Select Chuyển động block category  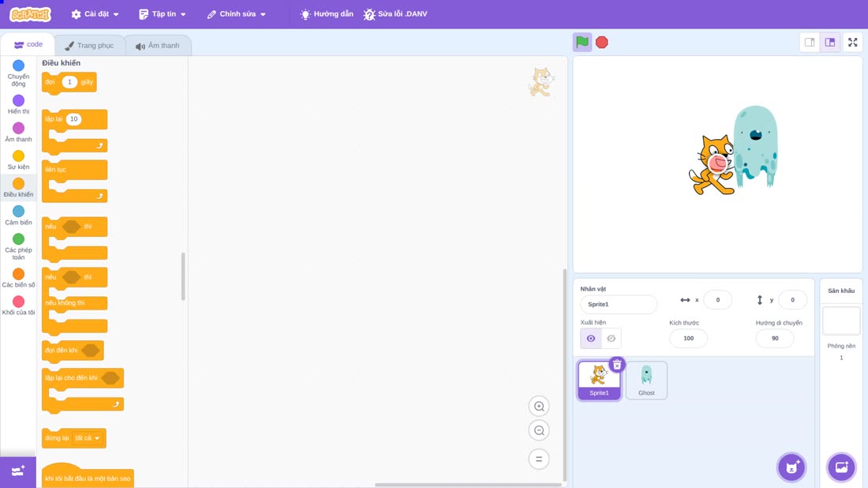18,73
